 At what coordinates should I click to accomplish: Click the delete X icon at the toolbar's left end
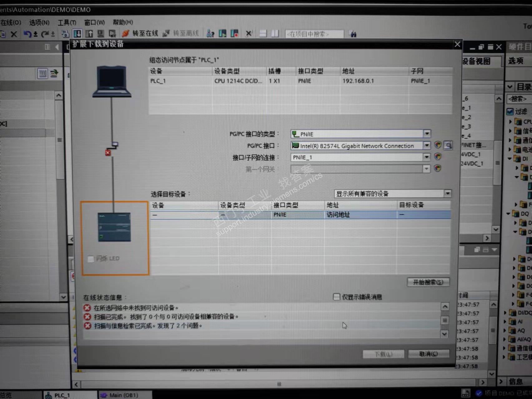click(14, 34)
